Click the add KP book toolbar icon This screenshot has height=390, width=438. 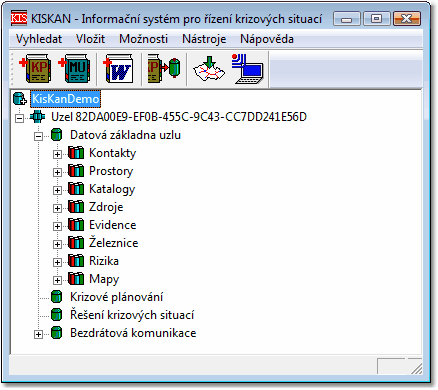pos(35,69)
